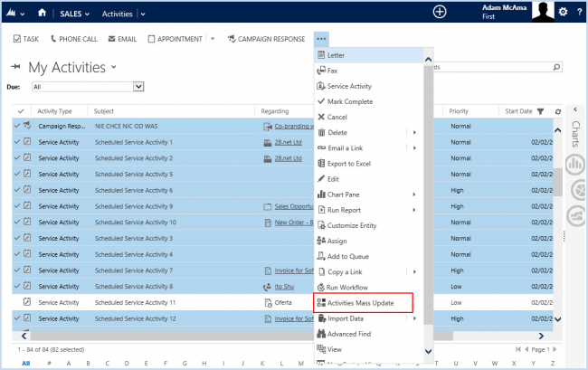Click the user profile picture
Image resolution: width=588 pixels, height=370 pixels.
pos(543,11)
